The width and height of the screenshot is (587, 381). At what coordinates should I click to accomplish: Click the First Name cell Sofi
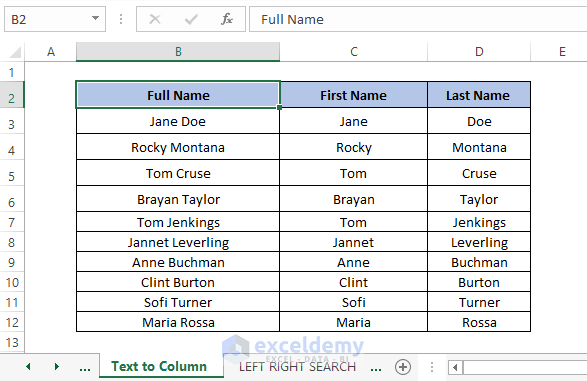tap(353, 302)
